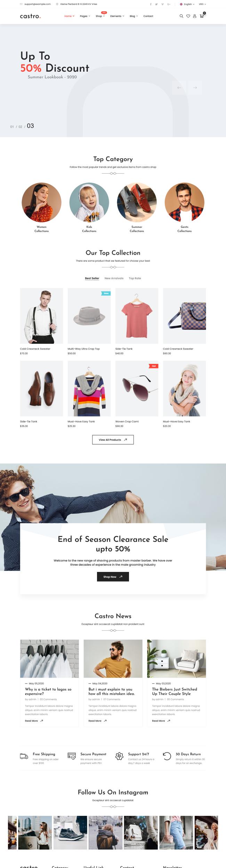Click the Shop Now button
The width and height of the screenshot is (226, 868).
pos(113,577)
